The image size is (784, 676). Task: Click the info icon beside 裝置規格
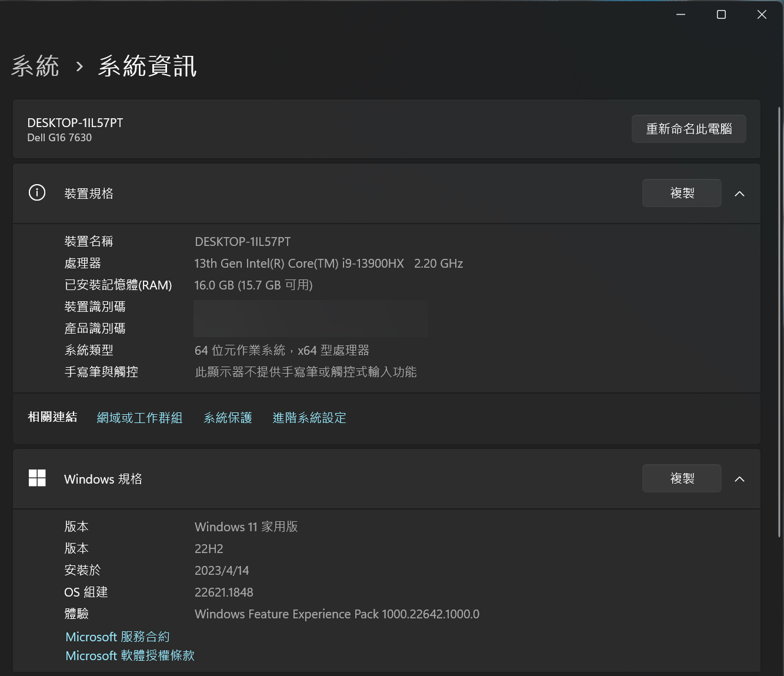[x=37, y=192]
